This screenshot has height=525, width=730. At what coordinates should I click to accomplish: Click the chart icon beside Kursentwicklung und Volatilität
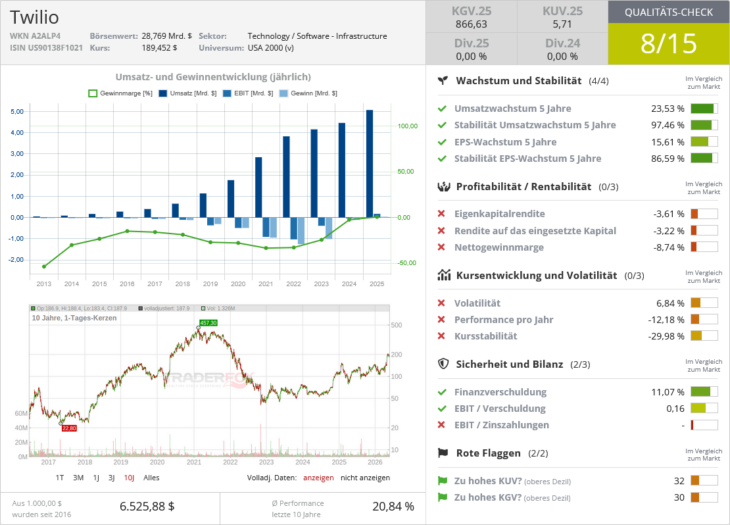(x=444, y=275)
